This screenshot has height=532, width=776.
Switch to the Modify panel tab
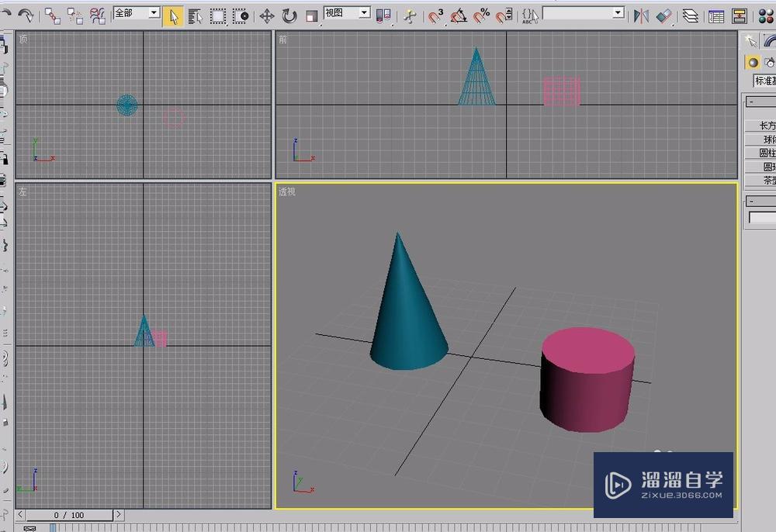point(770,41)
